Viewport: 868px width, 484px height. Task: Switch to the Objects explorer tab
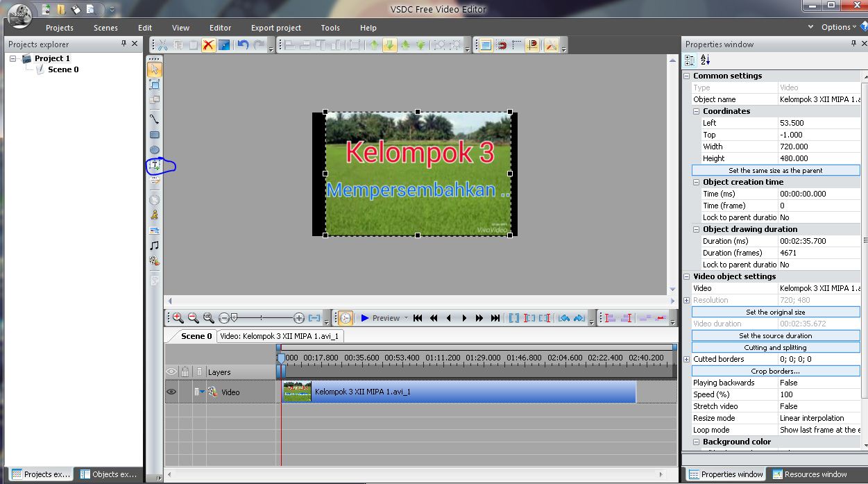(x=108, y=474)
